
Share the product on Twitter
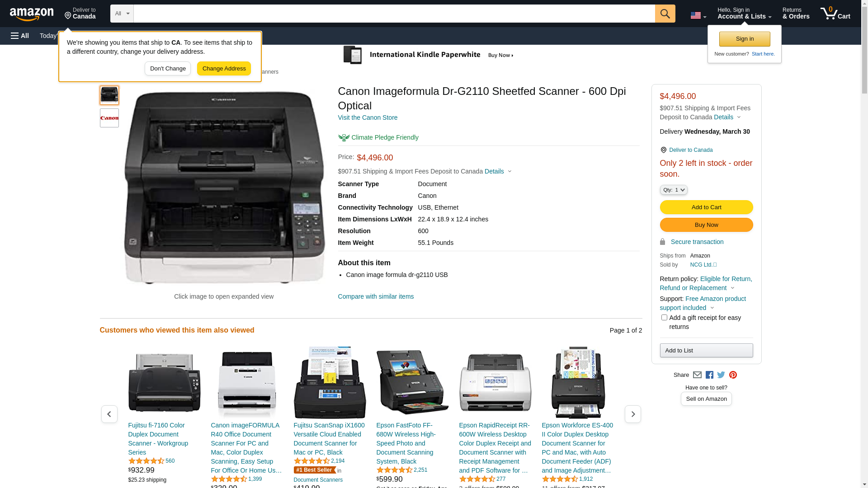click(721, 375)
